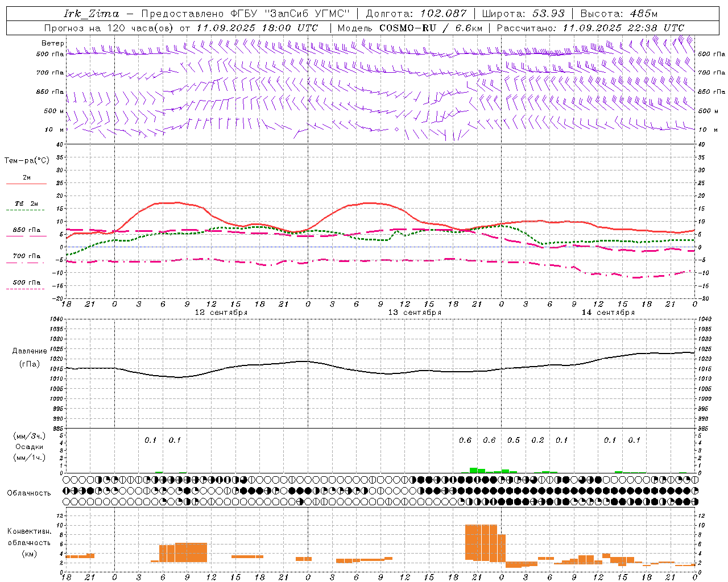The image size is (728, 582).
Task: Click the precipitation value "0.5"
Action: point(514,440)
